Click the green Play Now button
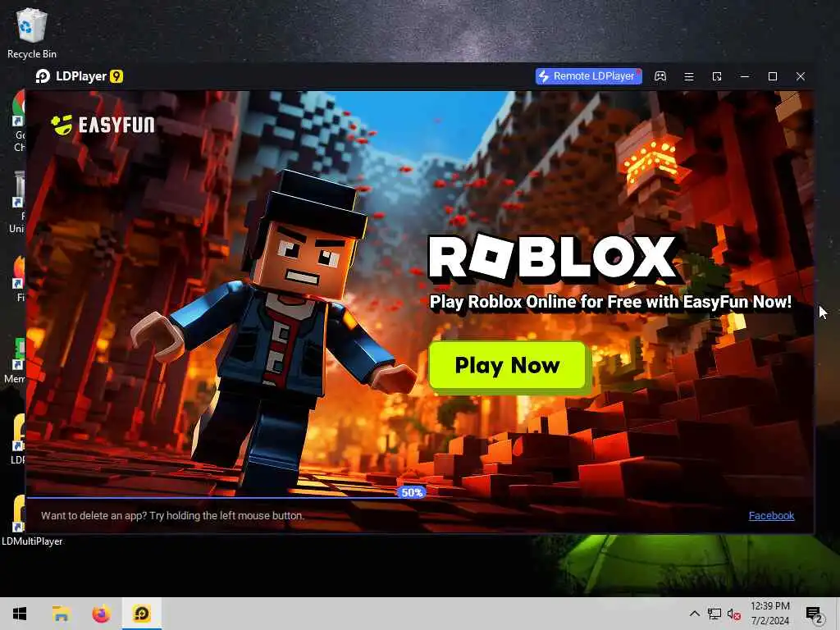The width and height of the screenshot is (840, 630). (508, 365)
